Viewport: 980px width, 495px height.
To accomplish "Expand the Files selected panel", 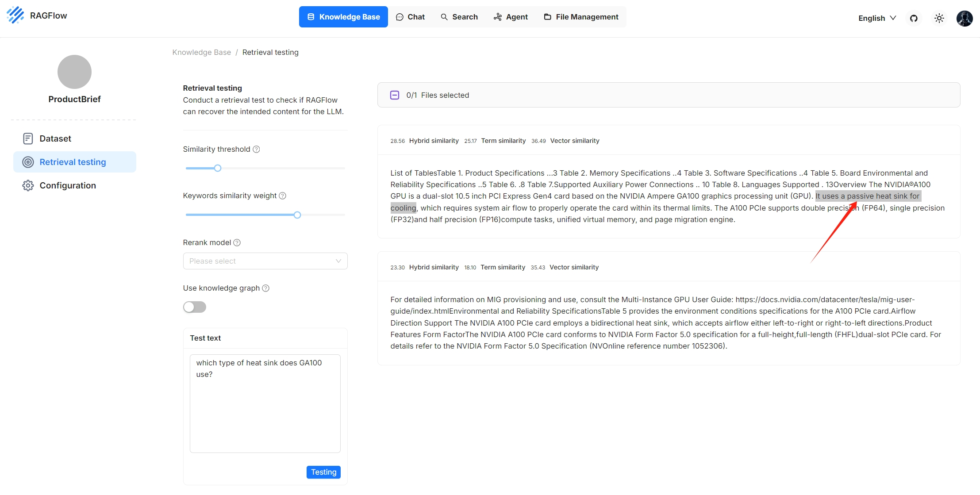I will click(668, 95).
